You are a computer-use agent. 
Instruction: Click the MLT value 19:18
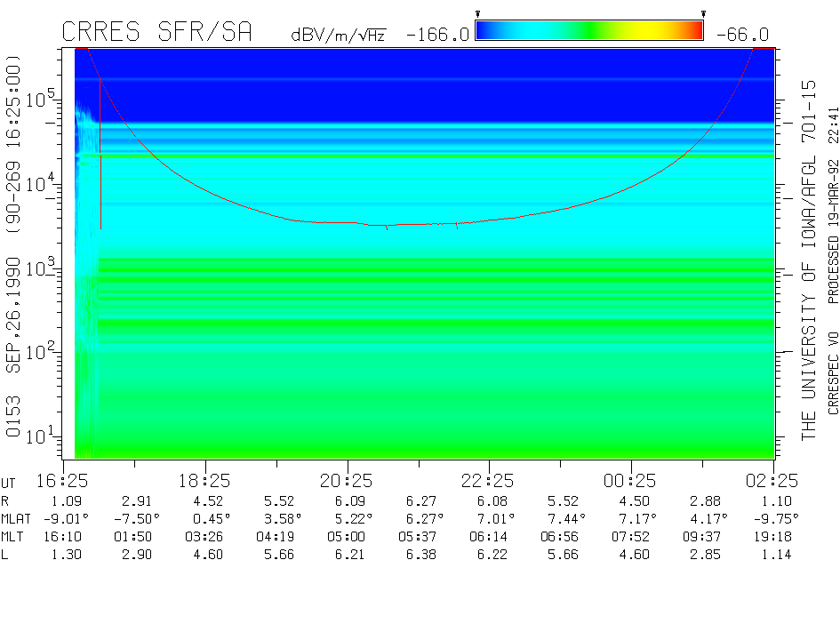tap(772, 537)
